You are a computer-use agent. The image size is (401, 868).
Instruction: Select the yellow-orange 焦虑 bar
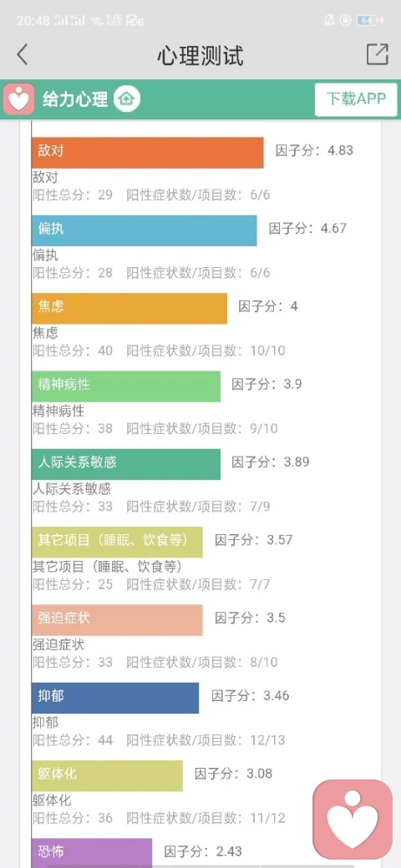[x=129, y=308]
